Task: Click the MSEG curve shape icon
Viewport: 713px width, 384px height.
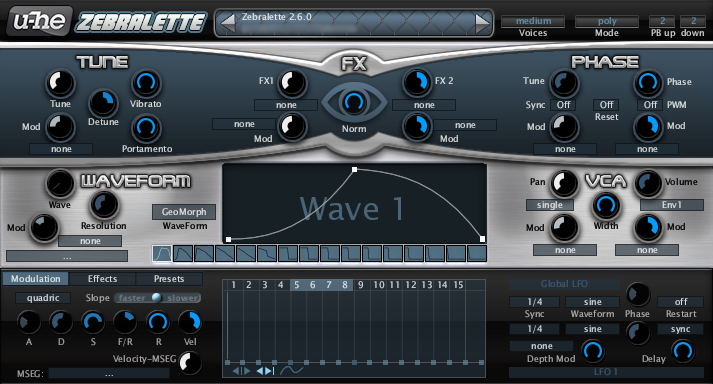Action: 291,370
